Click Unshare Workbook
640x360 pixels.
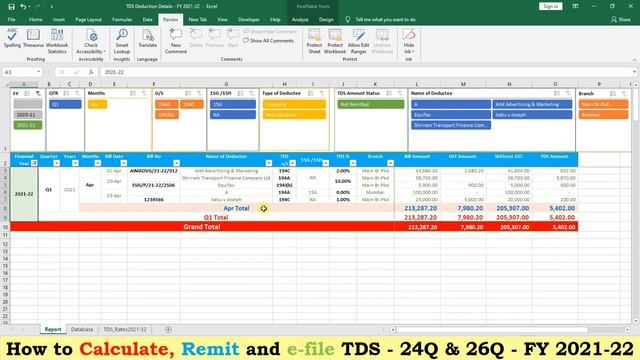click(x=382, y=41)
